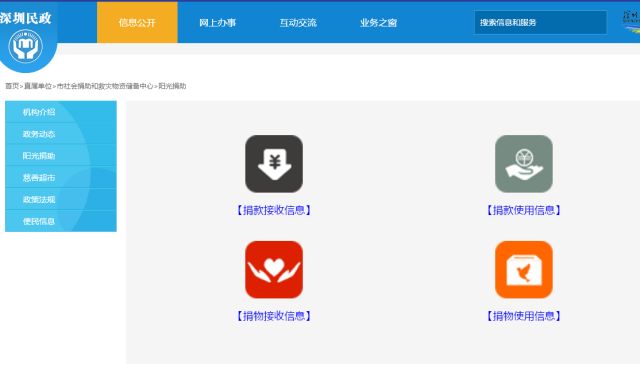Click the 深圳民政 hands logo emblem
Viewport: 640px width, 368px height.
tap(26, 47)
